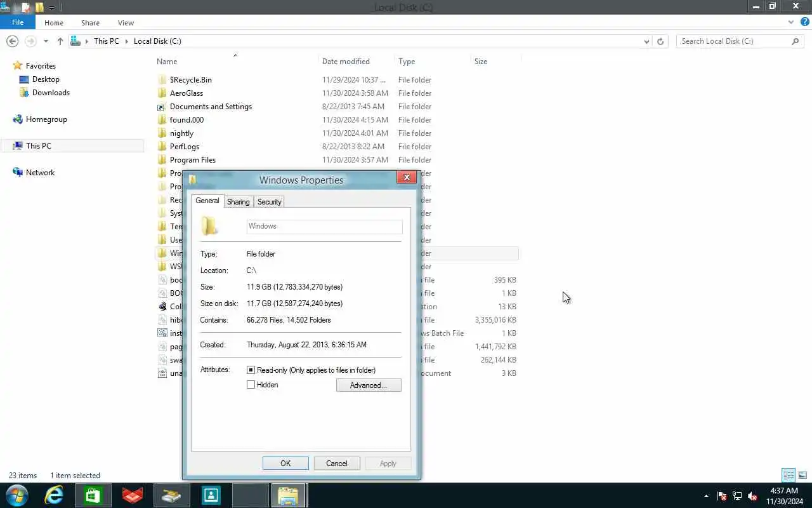Click the taskbar clock
812x508 pixels.
tap(783, 496)
